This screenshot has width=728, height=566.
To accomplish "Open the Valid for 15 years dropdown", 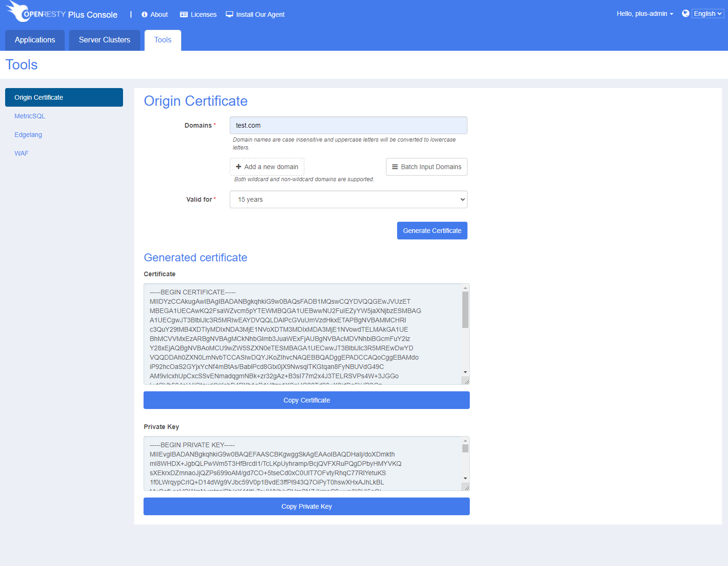I will 349,199.
